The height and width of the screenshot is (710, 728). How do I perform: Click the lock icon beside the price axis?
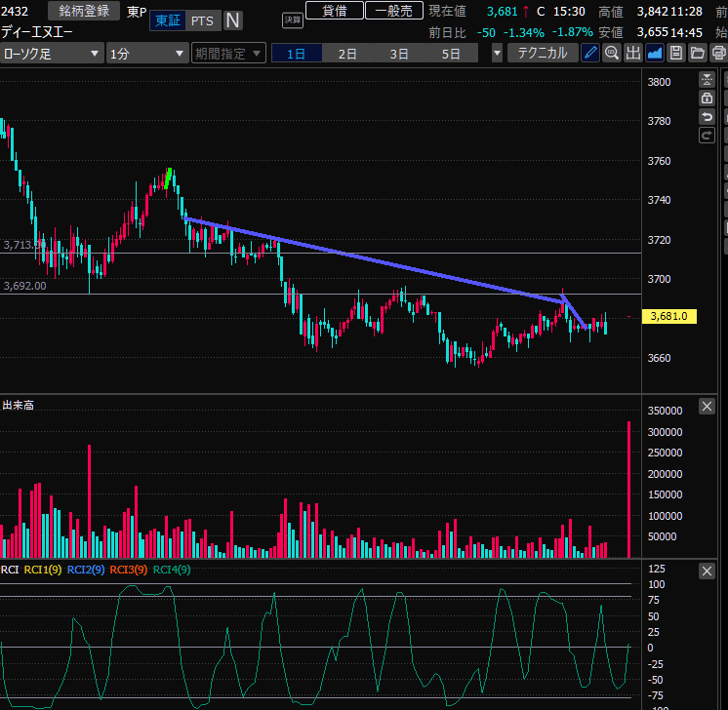(x=708, y=99)
